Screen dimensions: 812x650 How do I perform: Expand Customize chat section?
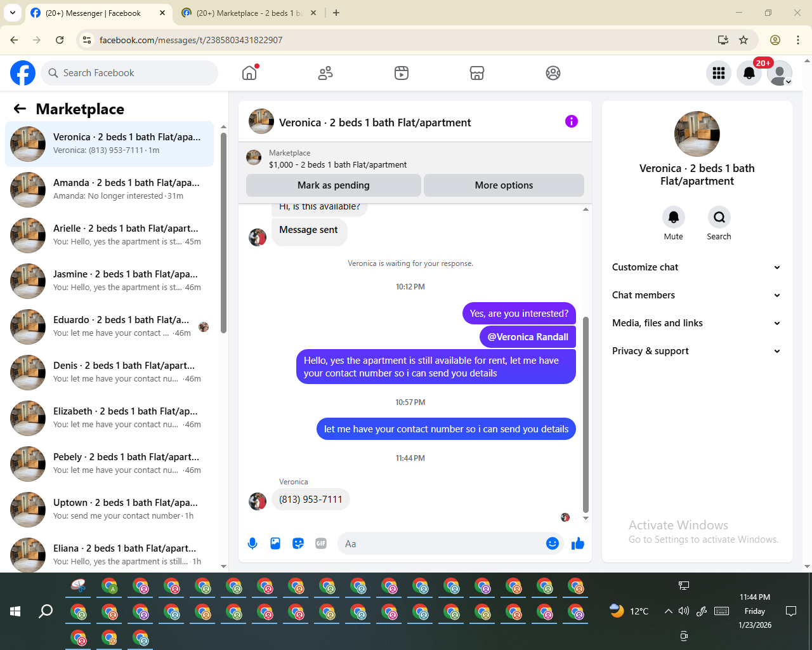[697, 267]
